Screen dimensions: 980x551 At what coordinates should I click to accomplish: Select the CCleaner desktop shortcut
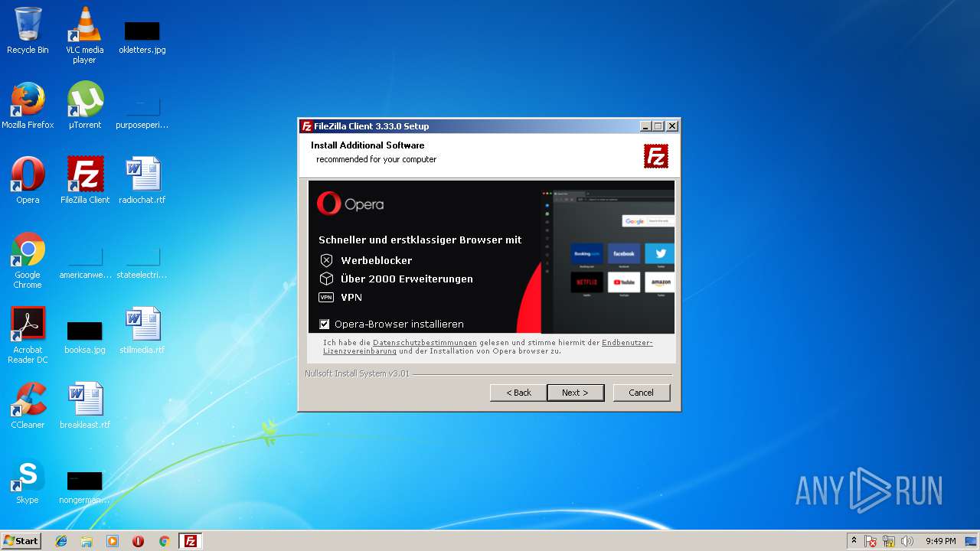28,405
